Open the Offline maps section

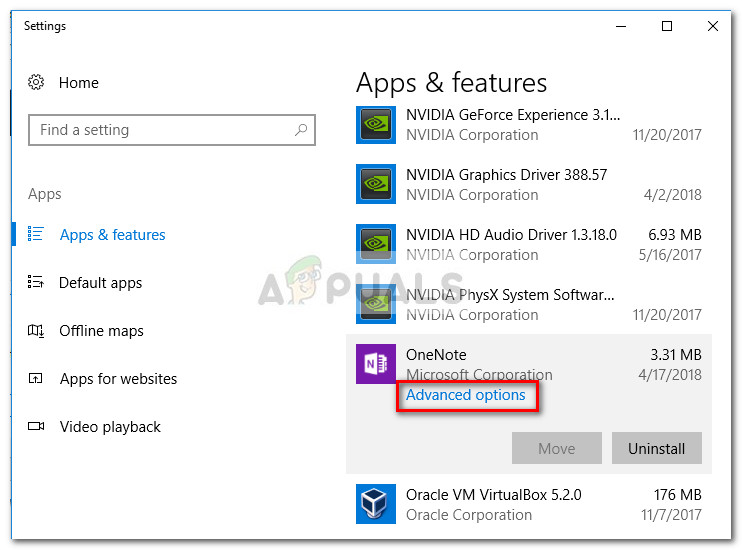point(101,331)
